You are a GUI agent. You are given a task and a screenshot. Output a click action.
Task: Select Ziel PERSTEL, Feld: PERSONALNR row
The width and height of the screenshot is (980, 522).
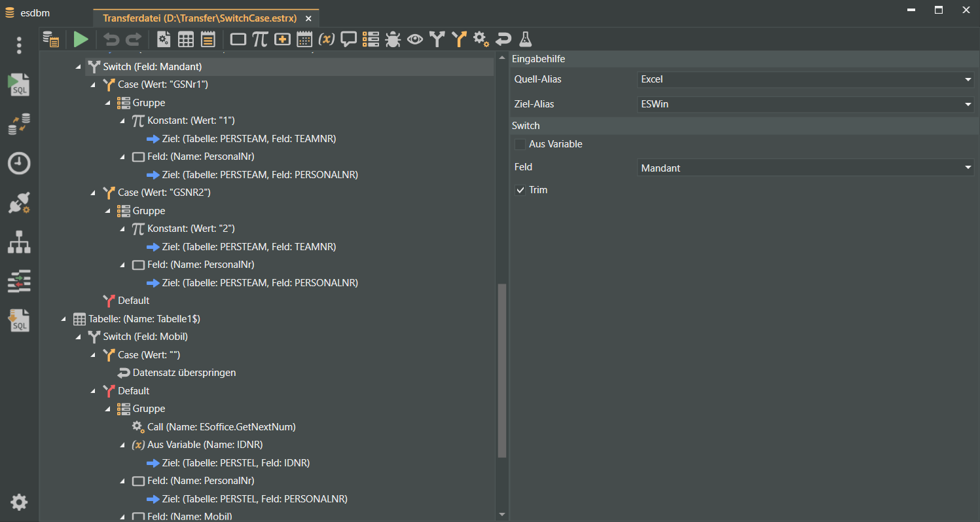[x=254, y=499]
